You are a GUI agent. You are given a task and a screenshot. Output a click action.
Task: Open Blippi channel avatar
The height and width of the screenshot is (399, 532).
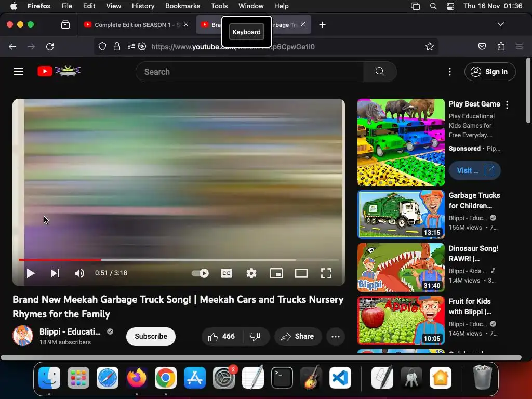[23, 336]
